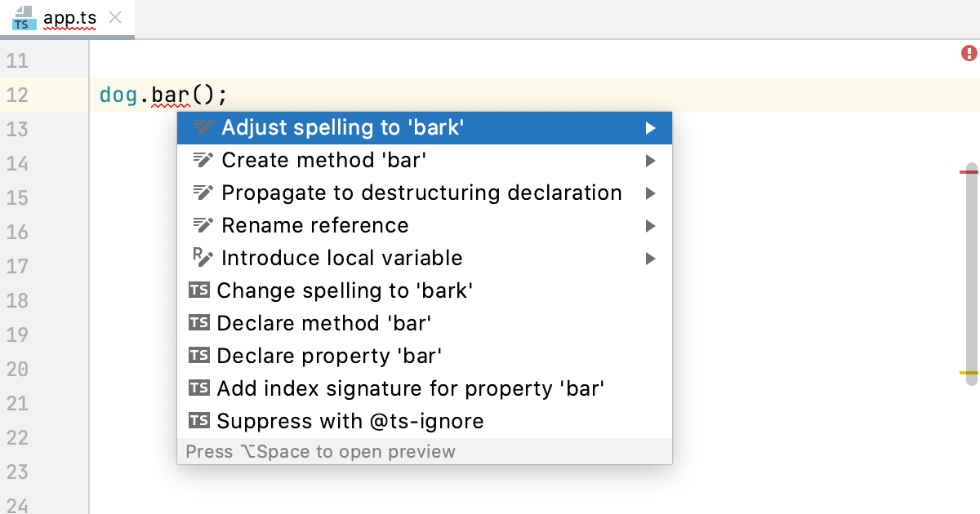Click the TS icon beside 'Add index signature for property 'bar''
Screen dimensions: 980x514
[199, 388]
